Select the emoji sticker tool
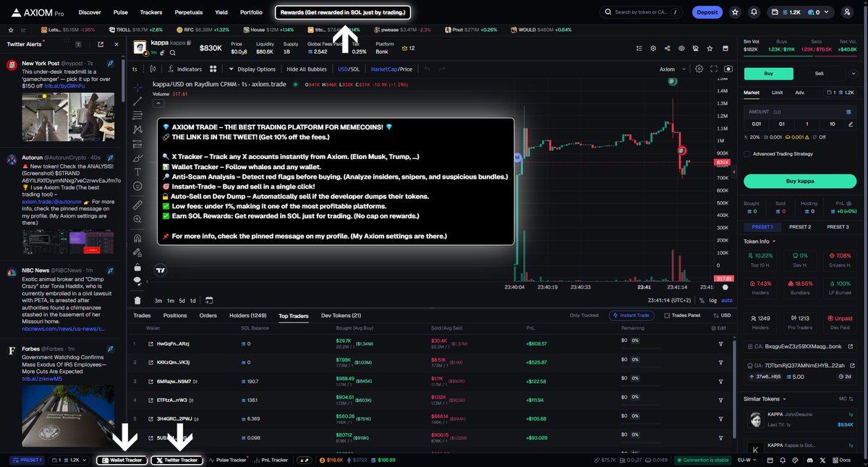Image resolution: width=868 pixels, height=467 pixels. [x=137, y=186]
